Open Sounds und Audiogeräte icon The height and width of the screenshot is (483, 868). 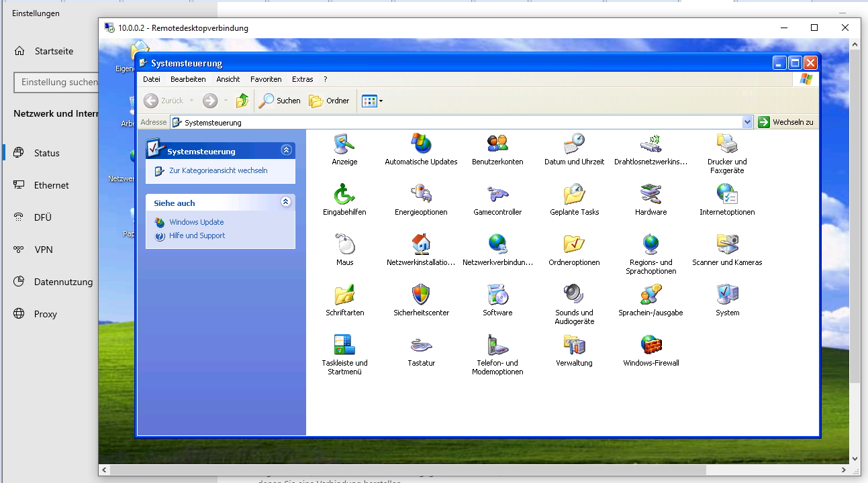[574, 294]
